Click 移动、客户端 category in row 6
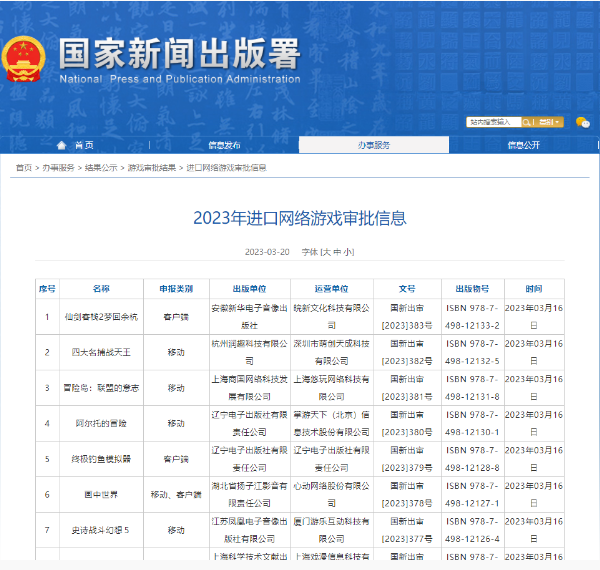This screenshot has height=570, width=600. [x=176, y=495]
